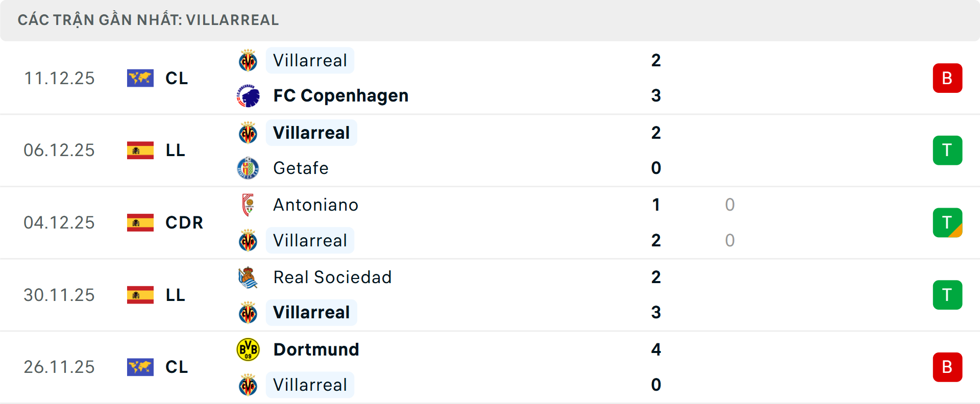Select the Dortmund team name
Viewport: 980px width, 404px height.
click(316, 349)
